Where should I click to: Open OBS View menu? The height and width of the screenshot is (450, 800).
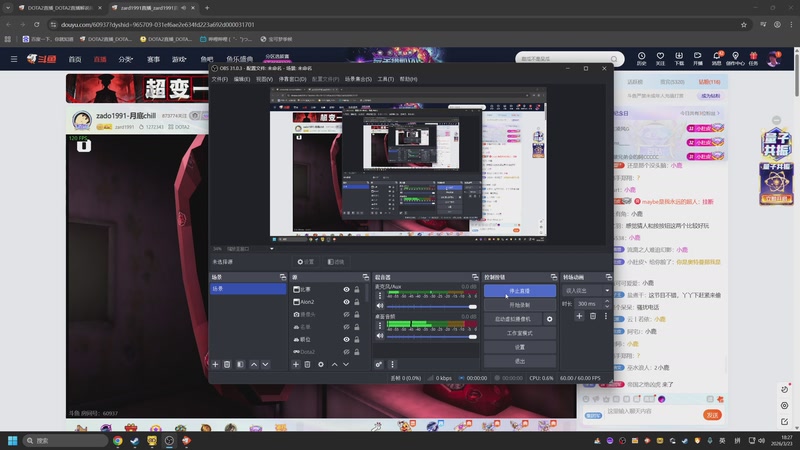264,79
